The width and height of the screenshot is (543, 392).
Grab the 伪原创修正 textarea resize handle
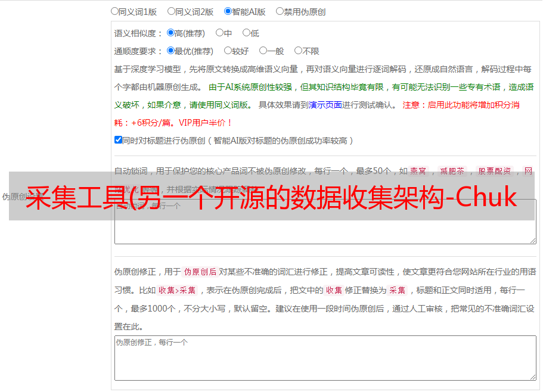tap(533, 377)
